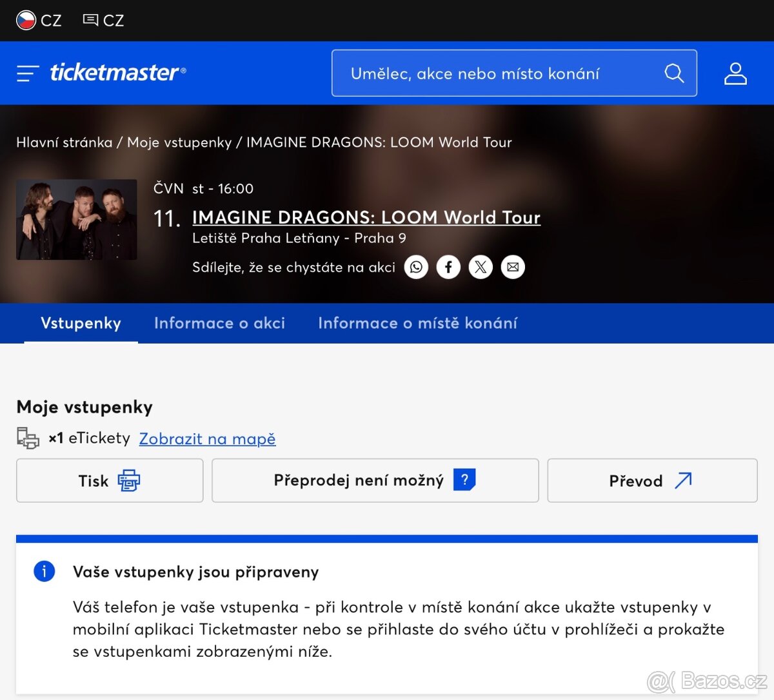Click the Přeprodej není možný button
Screen dimensions: 774x700
click(x=375, y=480)
